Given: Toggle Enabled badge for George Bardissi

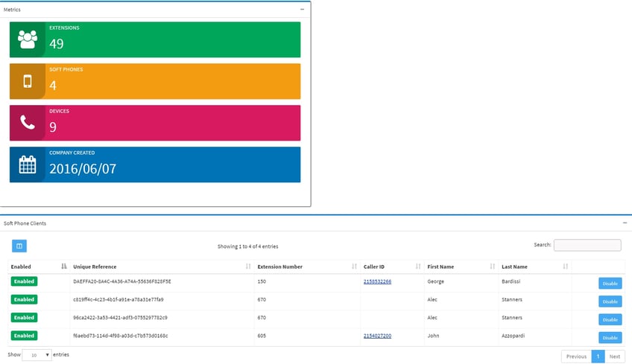Looking at the screenshot, I should point(24,281).
